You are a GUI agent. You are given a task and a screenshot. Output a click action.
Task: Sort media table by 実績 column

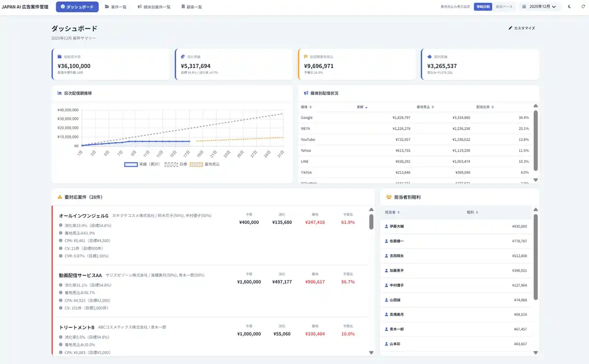click(x=362, y=107)
